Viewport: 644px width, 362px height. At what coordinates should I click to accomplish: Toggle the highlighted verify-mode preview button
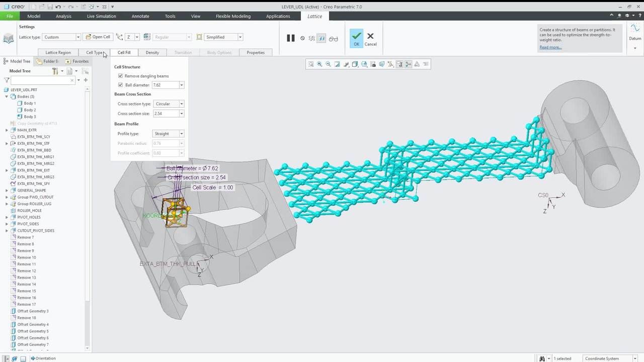[x=321, y=38]
